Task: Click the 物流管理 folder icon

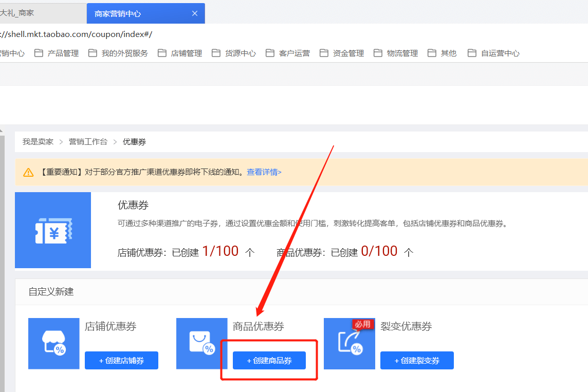Action: 378,53
